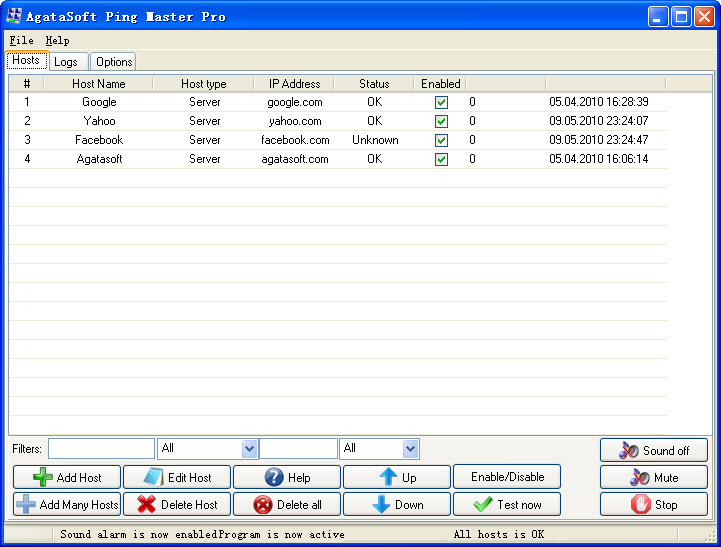
Task: Disable the Agatasoft host checkbox
Action: 441,159
